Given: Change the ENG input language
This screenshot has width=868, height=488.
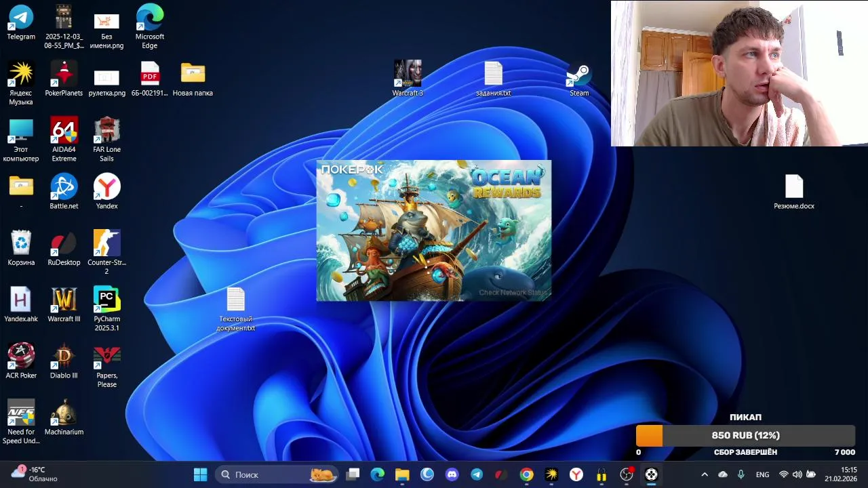Looking at the screenshot, I should point(763,474).
